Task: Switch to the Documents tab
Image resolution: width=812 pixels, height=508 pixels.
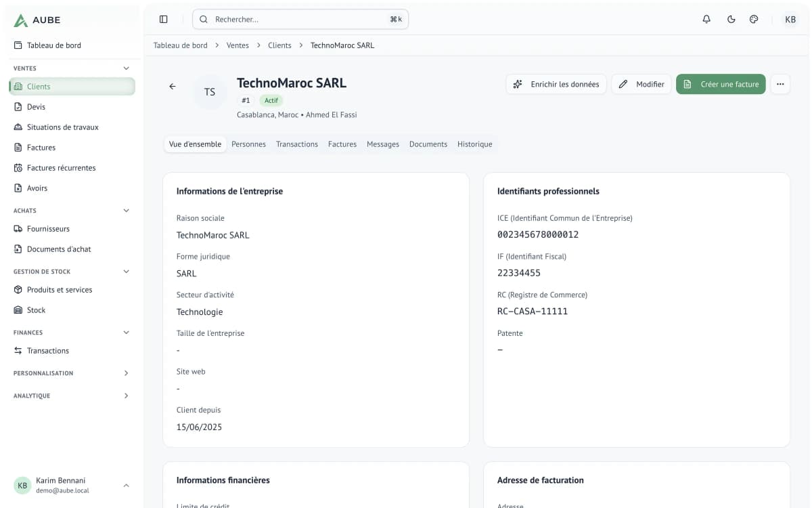Action: (428, 144)
